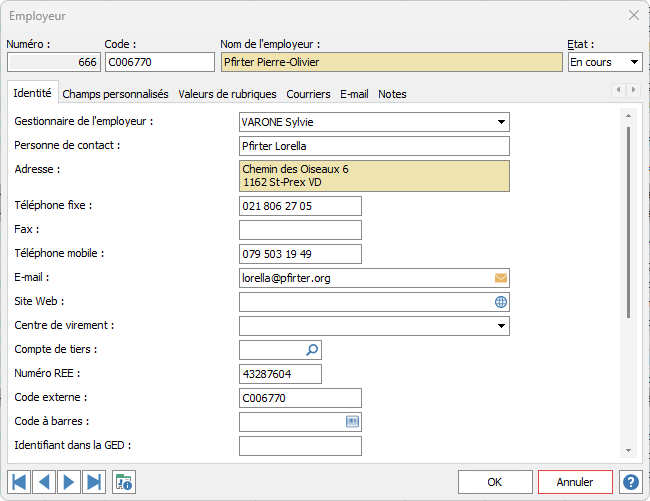Select the Courriers tab
This screenshot has width=650, height=501.
(x=308, y=94)
